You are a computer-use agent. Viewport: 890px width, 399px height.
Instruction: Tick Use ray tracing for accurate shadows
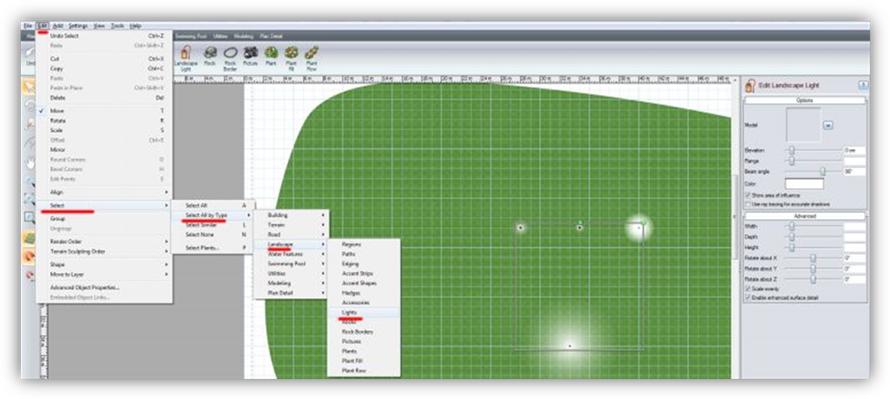point(748,203)
